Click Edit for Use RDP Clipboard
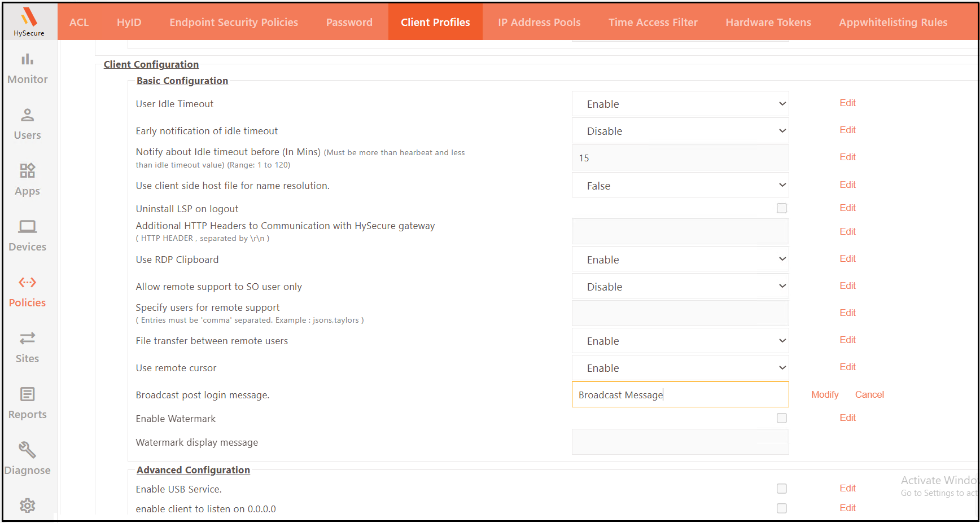Viewport: 980px width, 523px height. point(847,258)
